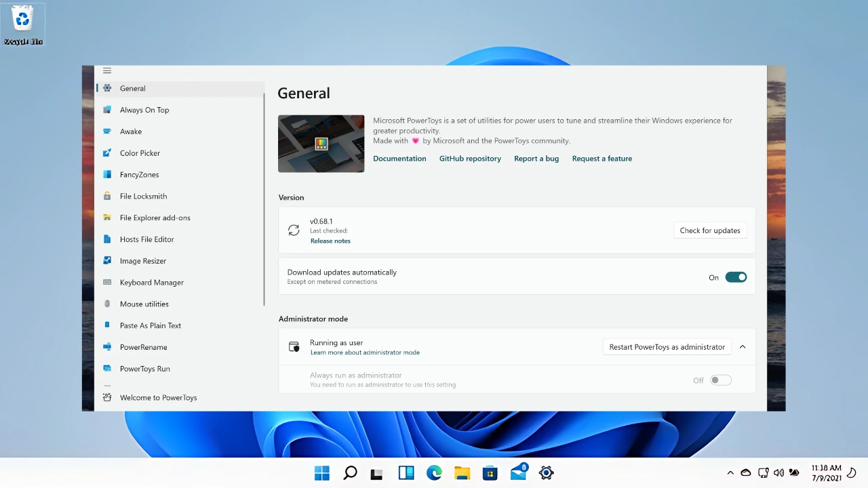Open the Release notes link

pyautogui.click(x=330, y=241)
